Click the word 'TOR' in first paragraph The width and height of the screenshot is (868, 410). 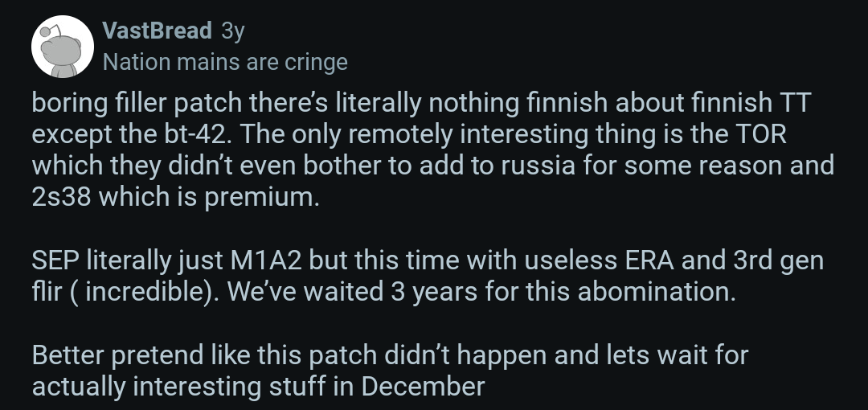coord(756,135)
